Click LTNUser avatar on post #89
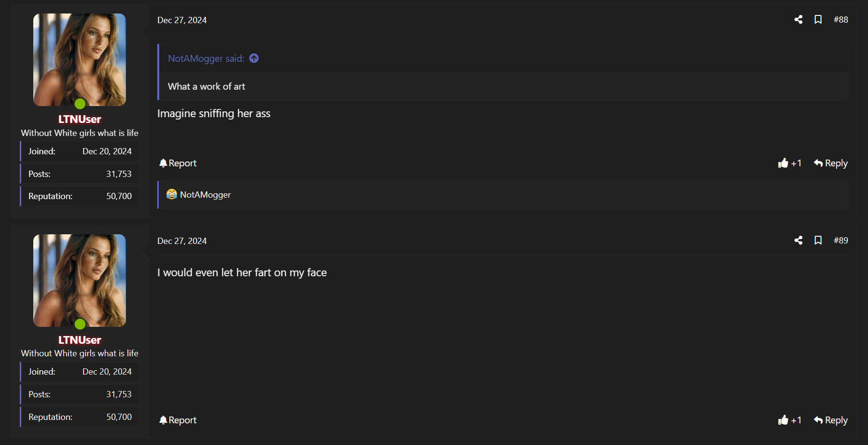This screenshot has width=868, height=445. 80,281
